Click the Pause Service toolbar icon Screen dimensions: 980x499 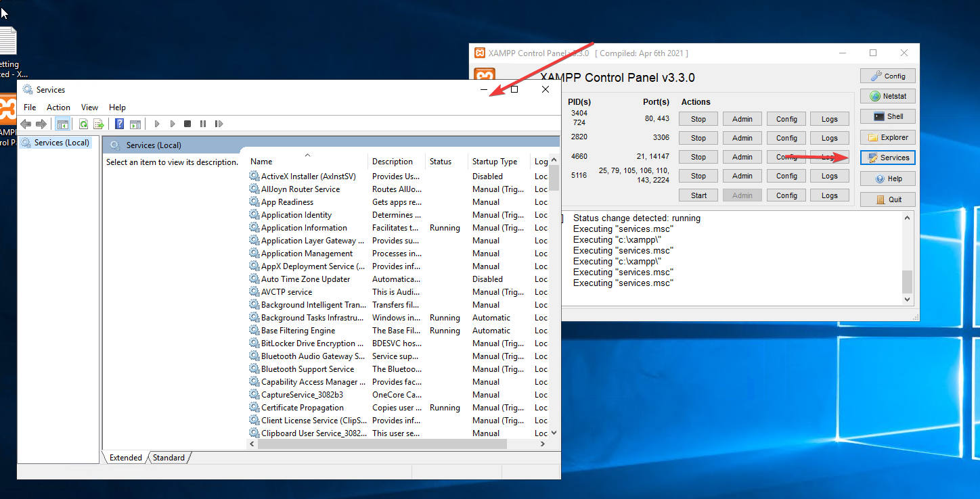click(x=202, y=124)
